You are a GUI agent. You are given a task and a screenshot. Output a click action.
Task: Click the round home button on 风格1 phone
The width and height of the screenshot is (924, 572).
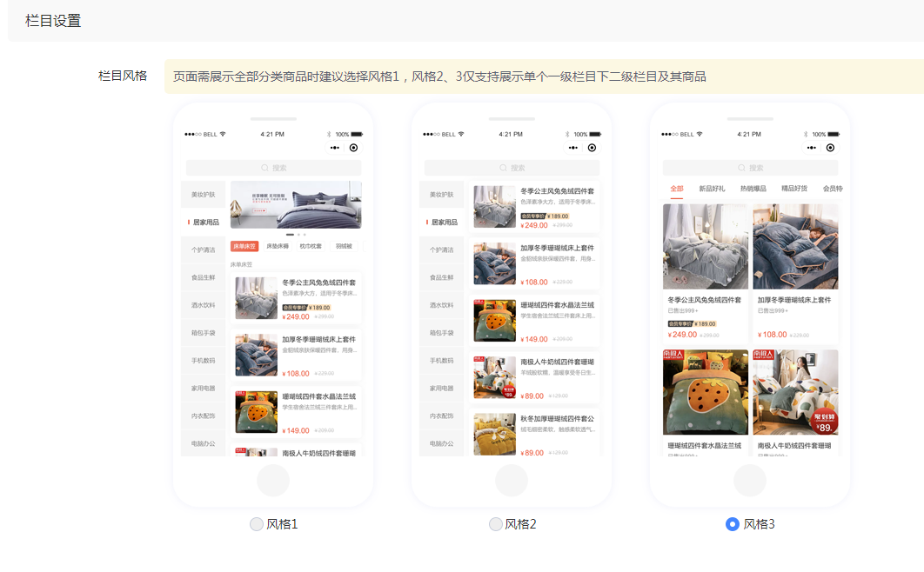[273, 481]
